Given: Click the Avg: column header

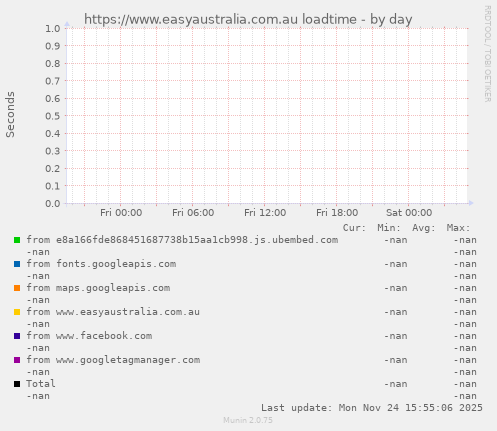Looking at the screenshot, I should click(424, 228).
